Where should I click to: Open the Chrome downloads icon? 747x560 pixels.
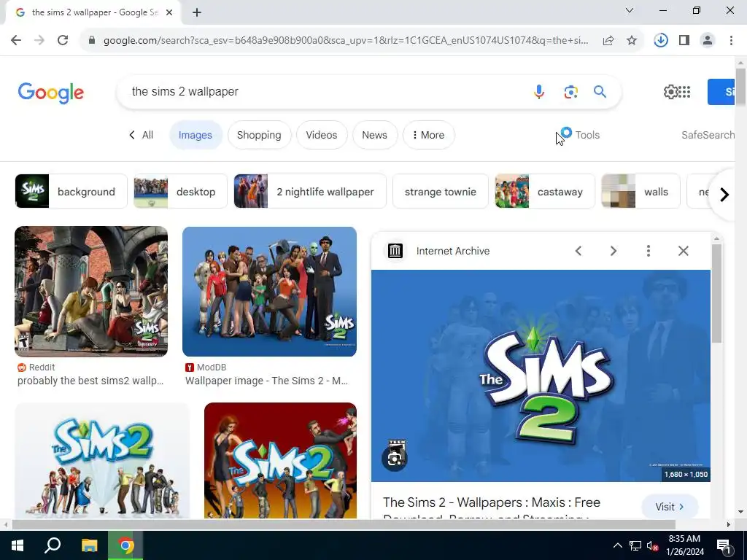pyautogui.click(x=661, y=41)
